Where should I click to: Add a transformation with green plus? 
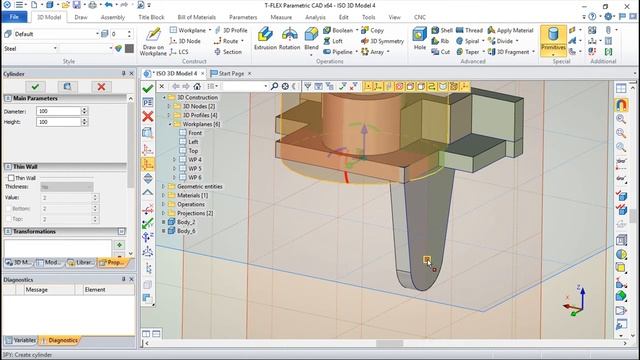(x=120, y=245)
